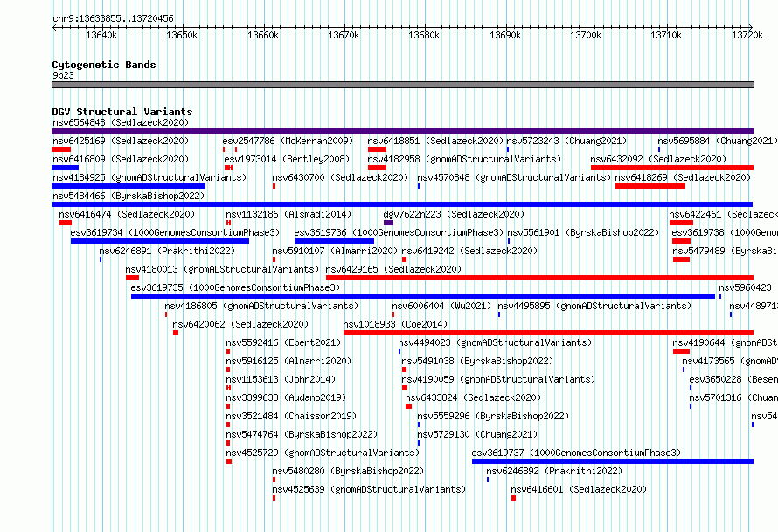778x532 pixels.
Task: Open nsv6430700 (Sedlazeck2020) variant label
Action: coord(340,177)
